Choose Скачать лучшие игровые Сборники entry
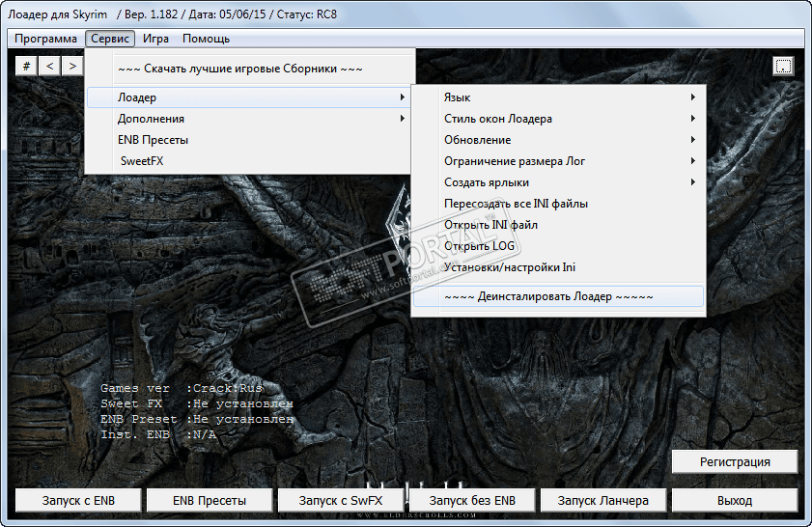 251,69
